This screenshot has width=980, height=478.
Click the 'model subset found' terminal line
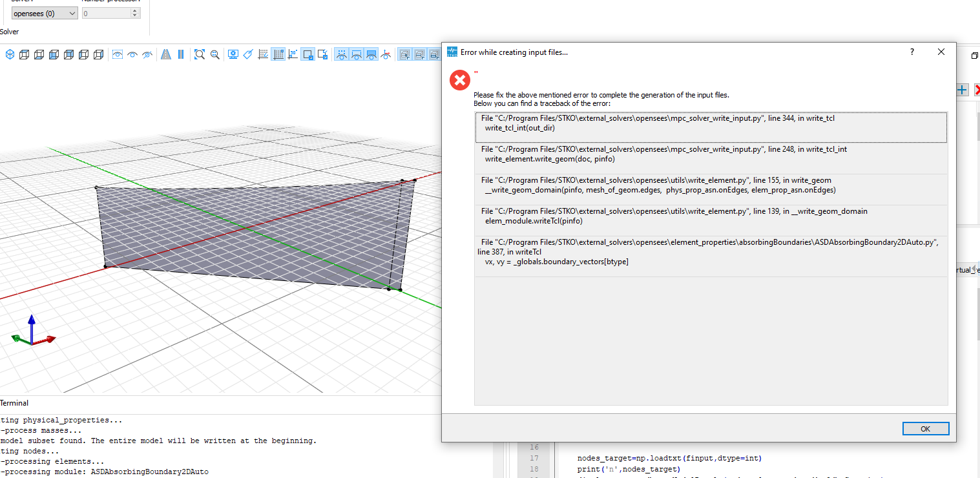click(x=158, y=441)
